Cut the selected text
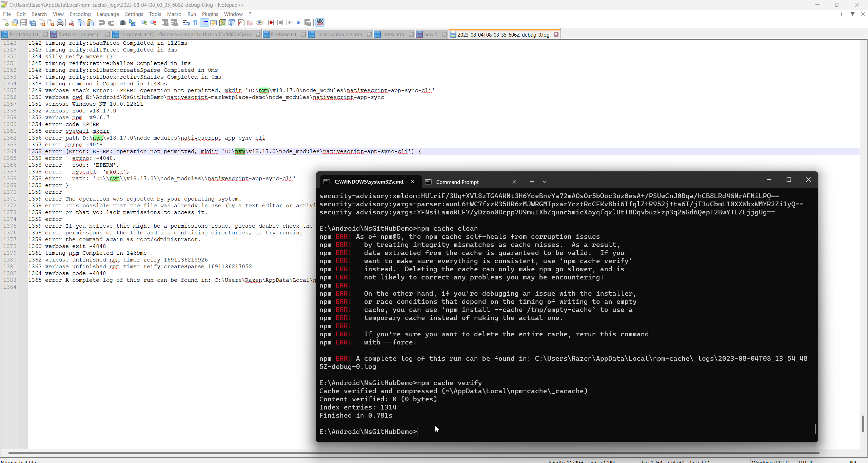 click(x=72, y=23)
